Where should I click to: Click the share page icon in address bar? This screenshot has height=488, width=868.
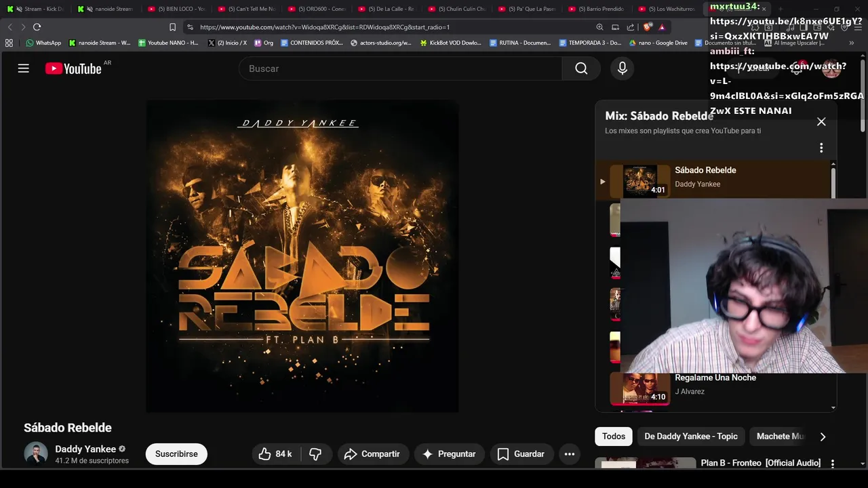631,27
